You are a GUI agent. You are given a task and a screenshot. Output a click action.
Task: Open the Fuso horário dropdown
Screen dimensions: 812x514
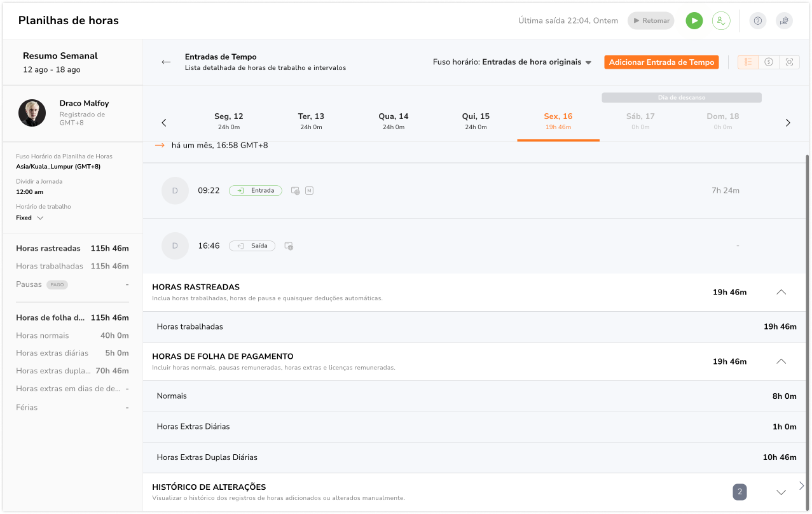[x=513, y=62]
